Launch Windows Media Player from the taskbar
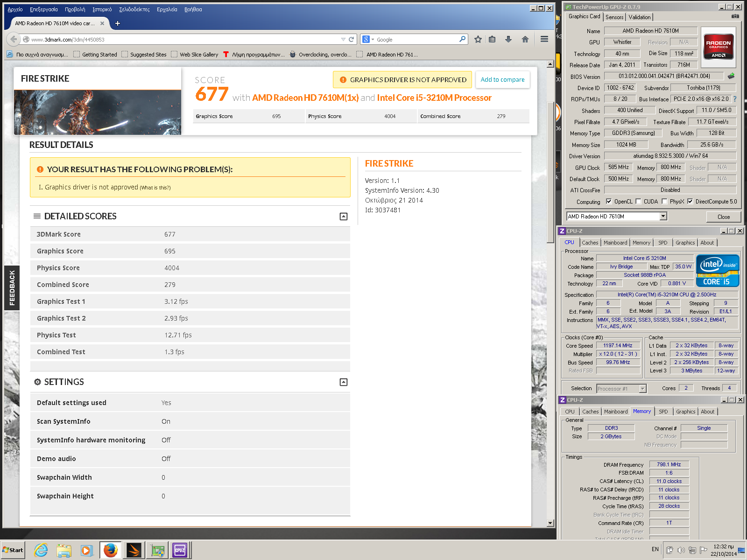Image resolution: width=747 pixels, height=560 pixels. click(86, 551)
